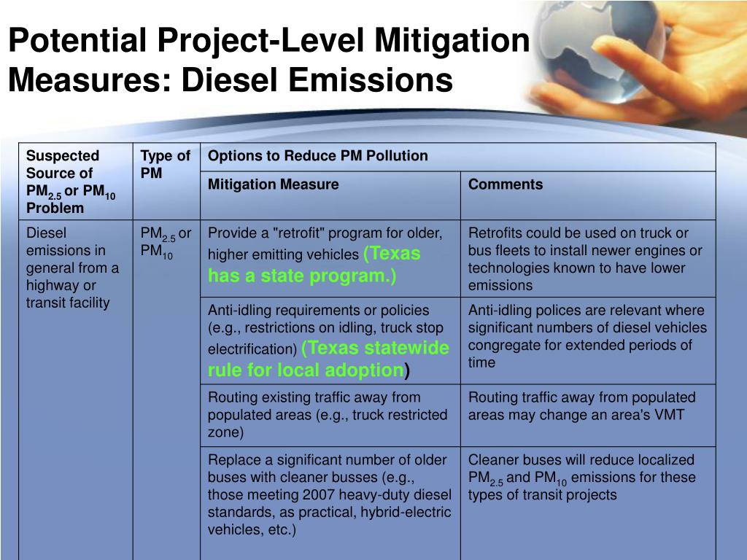Viewport: 747px width, 560px height.
Task: Click the "may change an area's VMT" comment
Action: point(589,415)
